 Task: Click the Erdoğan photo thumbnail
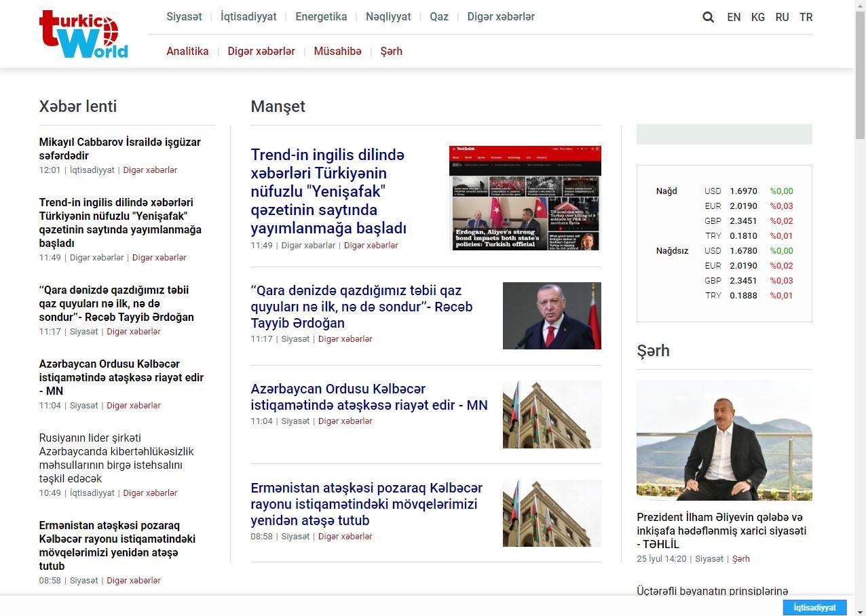click(552, 315)
